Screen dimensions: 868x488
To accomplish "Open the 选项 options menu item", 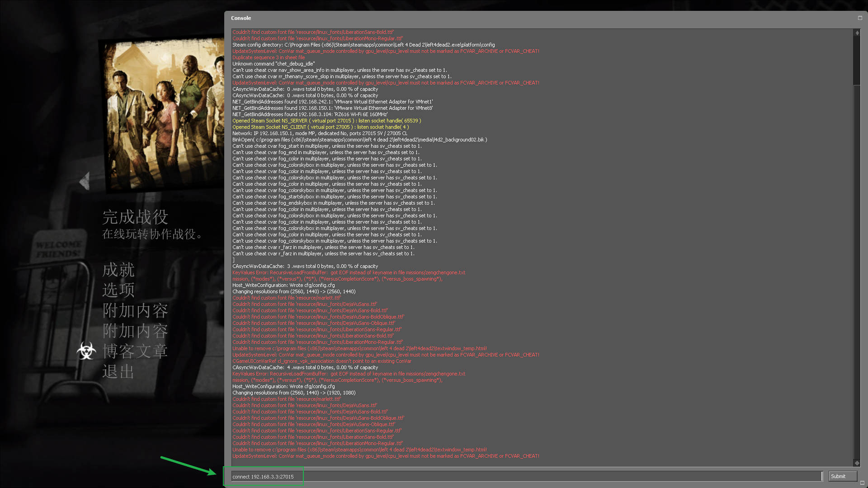I will pyautogui.click(x=118, y=290).
